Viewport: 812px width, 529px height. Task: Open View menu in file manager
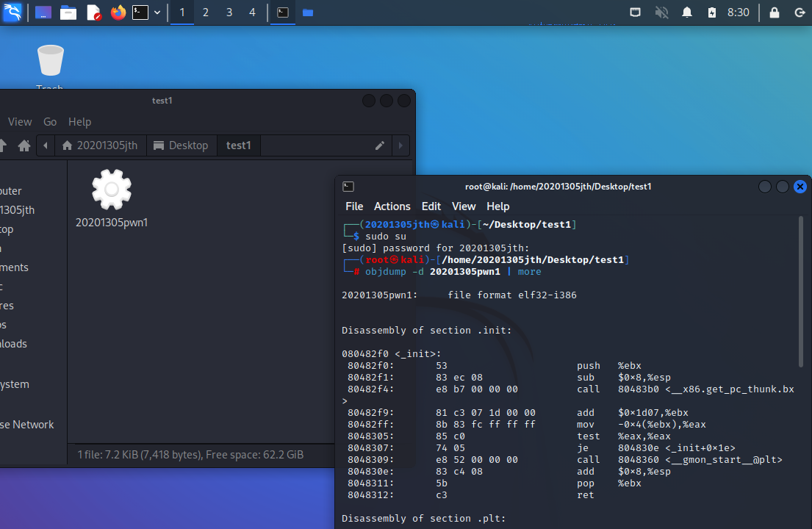(20, 122)
